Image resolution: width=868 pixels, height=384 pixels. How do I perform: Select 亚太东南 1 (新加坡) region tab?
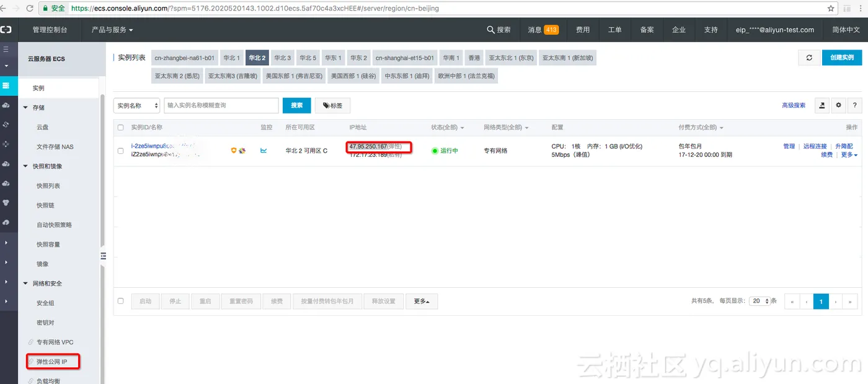coord(567,58)
